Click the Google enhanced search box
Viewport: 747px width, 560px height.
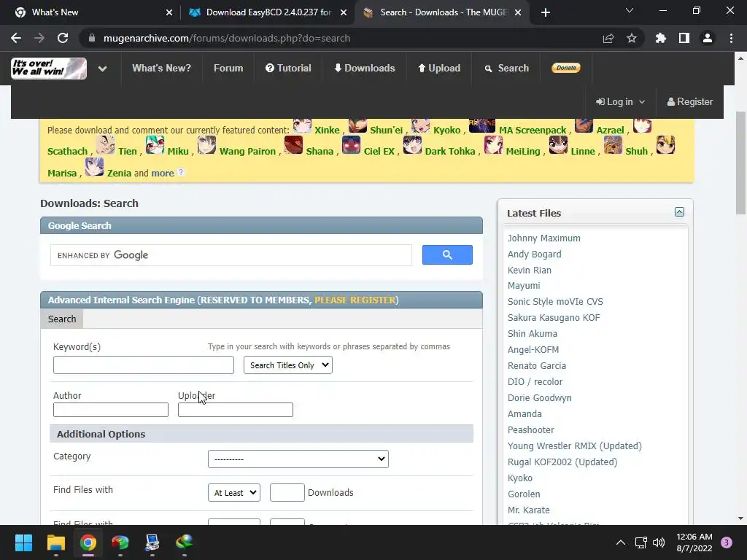(x=231, y=255)
